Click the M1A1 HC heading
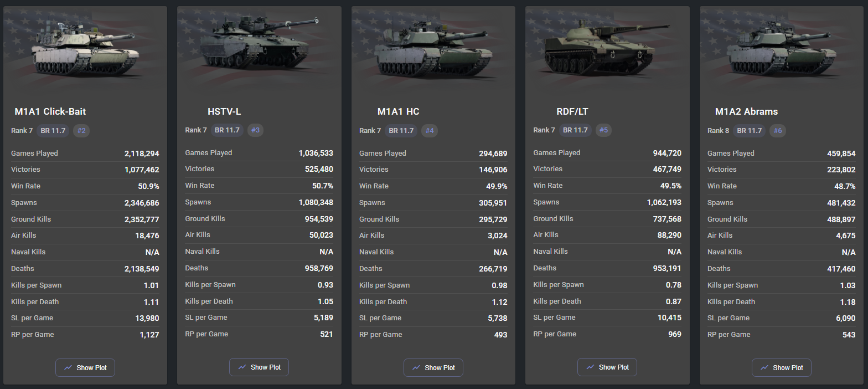This screenshot has width=868, height=389. (x=398, y=111)
